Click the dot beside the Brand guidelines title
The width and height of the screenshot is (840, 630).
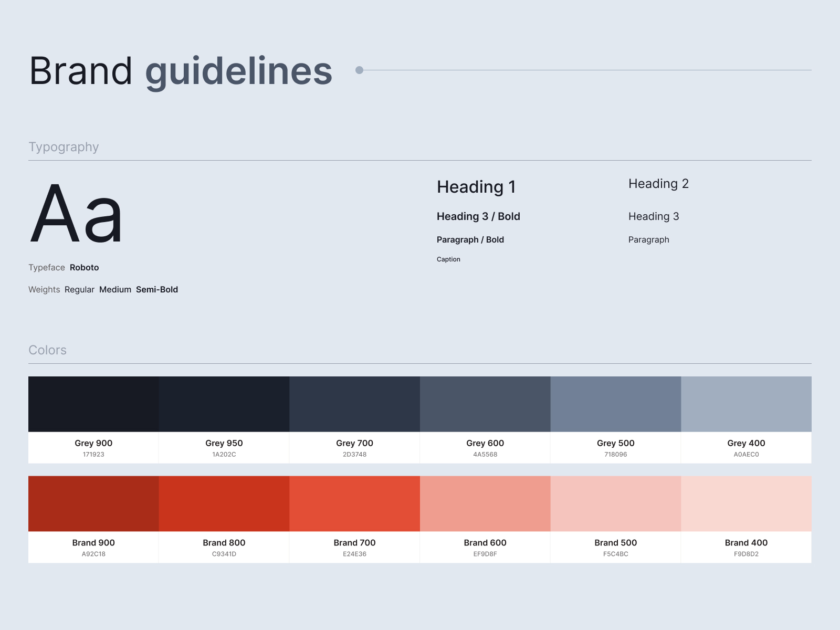click(359, 70)
